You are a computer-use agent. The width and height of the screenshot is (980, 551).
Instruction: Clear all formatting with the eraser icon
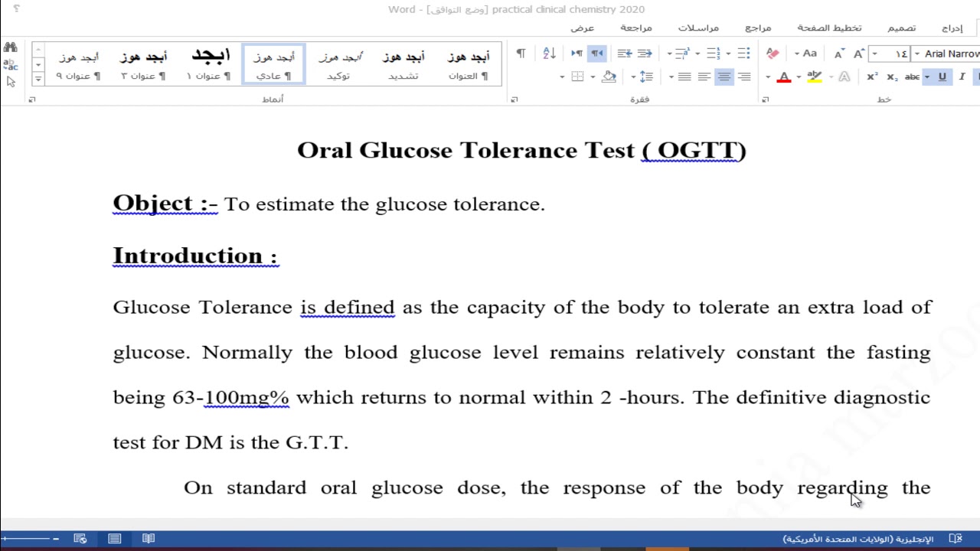coord(773,54)
